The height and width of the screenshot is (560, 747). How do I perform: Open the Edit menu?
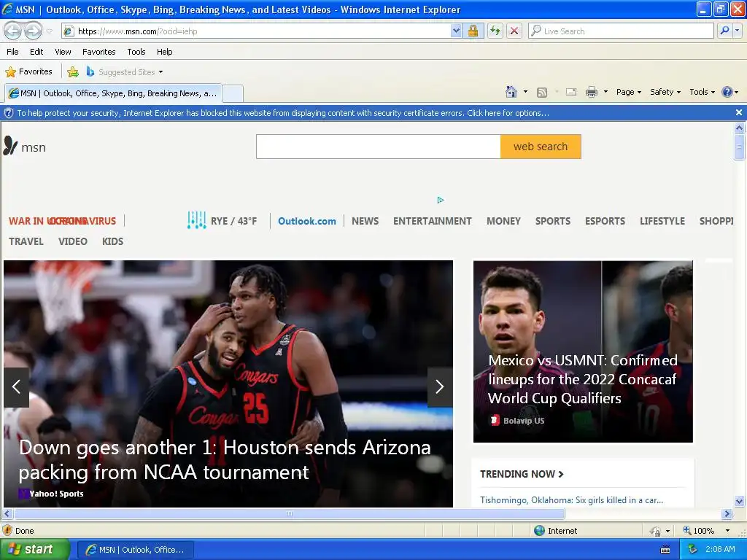click(36, 52)
